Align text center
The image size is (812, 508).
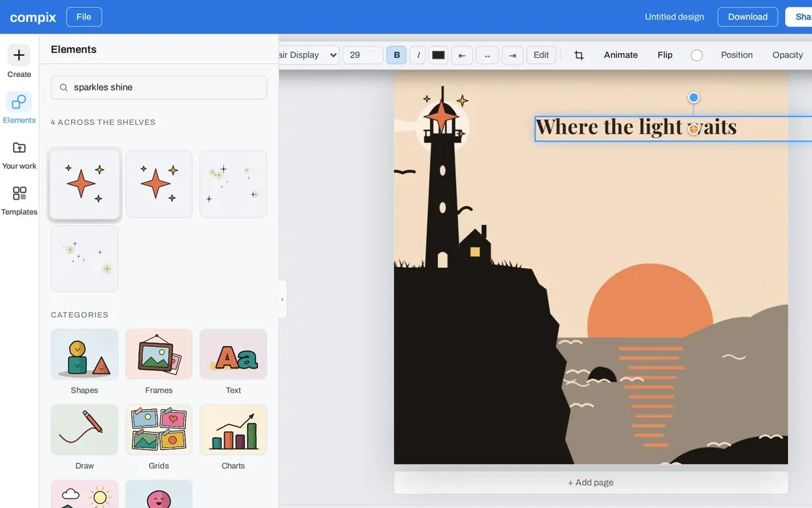[486, 55]
